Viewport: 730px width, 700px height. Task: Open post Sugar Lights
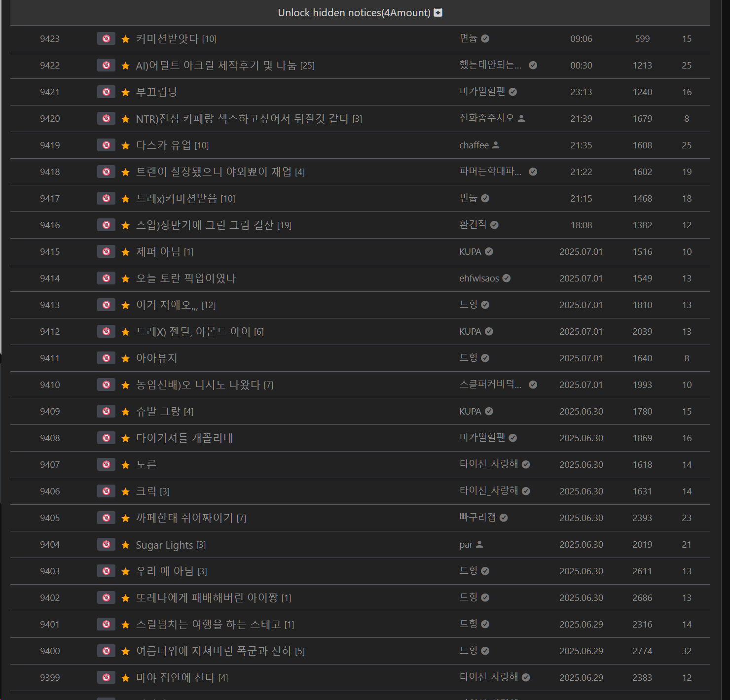[165, 545]
